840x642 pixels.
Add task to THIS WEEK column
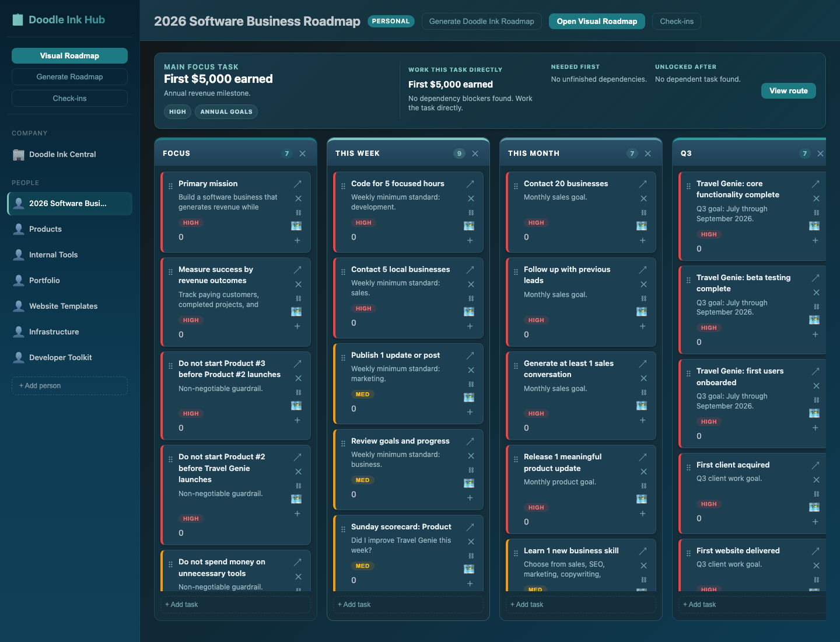point(408,605)
